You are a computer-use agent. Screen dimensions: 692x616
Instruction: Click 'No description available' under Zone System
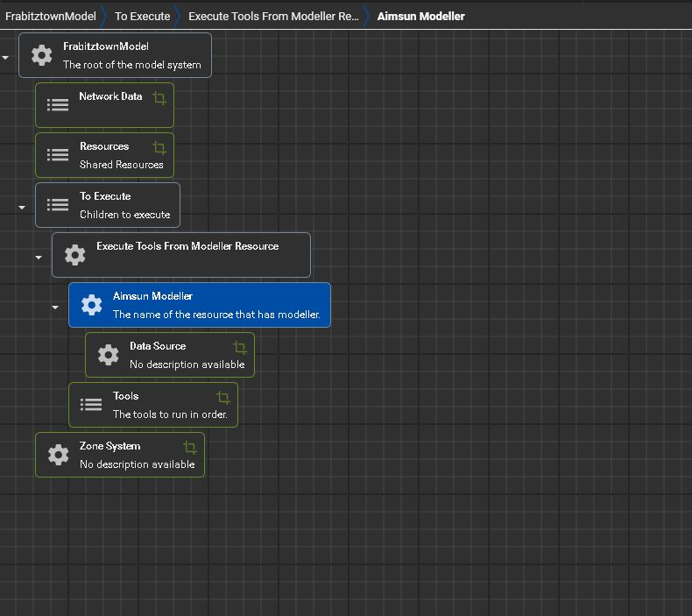point(138,464)
